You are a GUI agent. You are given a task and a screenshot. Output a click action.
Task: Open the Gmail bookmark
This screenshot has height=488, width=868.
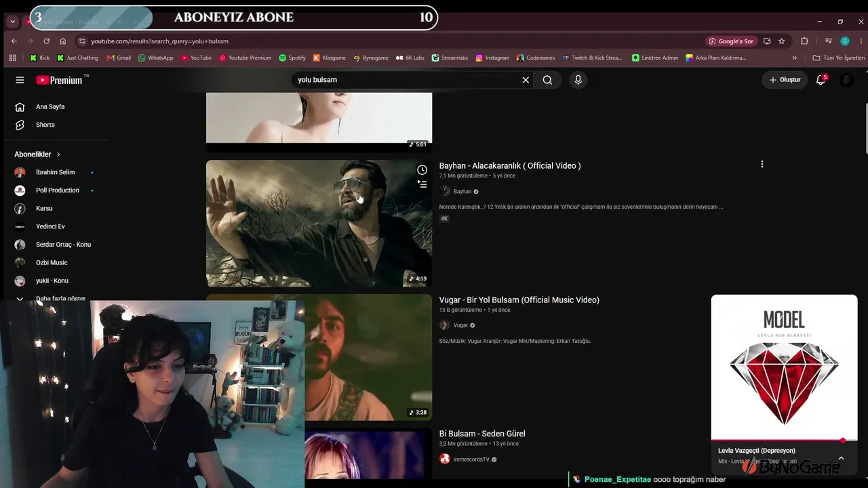pyautogui.click(x=118, y=58)
